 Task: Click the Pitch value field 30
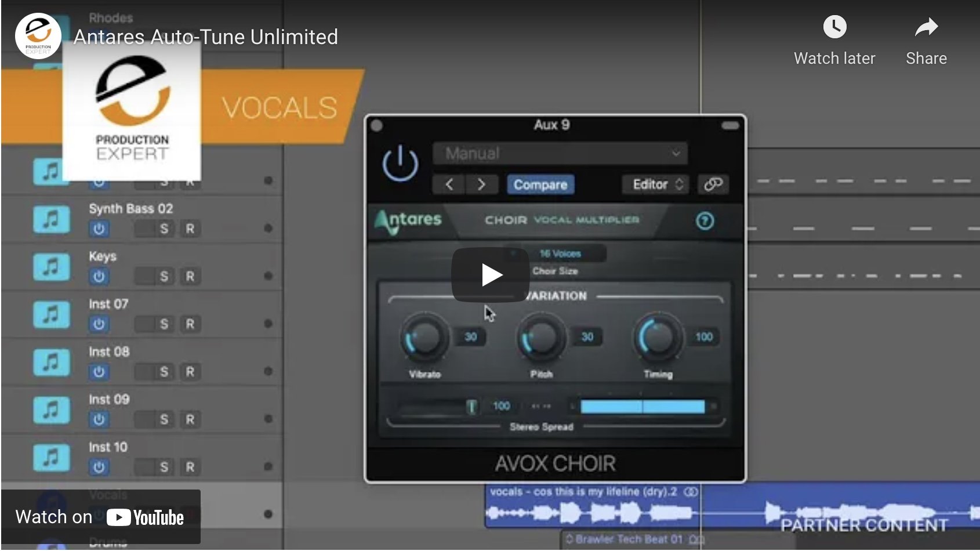(x=587, y=337)
